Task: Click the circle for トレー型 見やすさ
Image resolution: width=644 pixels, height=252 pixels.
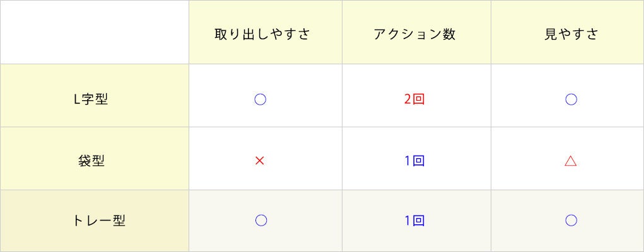Action: (571, 220)
